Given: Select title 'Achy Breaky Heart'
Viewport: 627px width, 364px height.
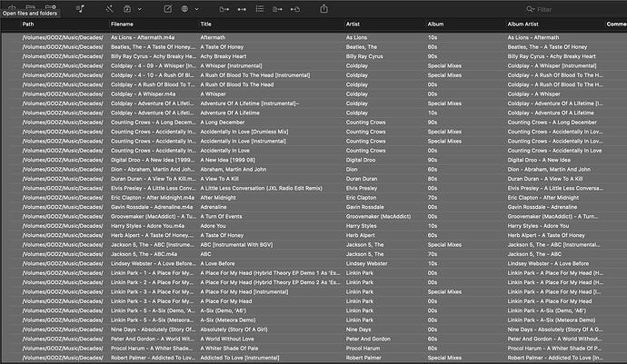Looking at the screenshot, I should tap(224, 56).
